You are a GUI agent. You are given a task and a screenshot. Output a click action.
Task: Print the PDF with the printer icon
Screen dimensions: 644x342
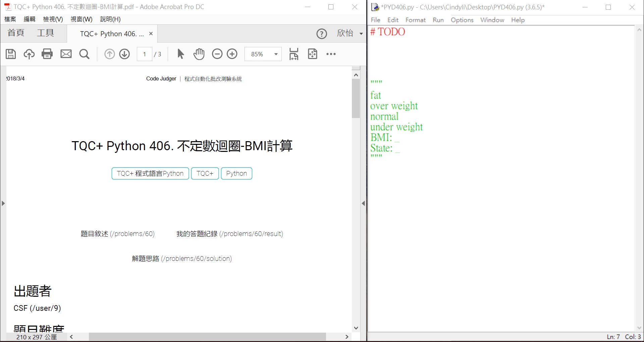coord(47,54)
